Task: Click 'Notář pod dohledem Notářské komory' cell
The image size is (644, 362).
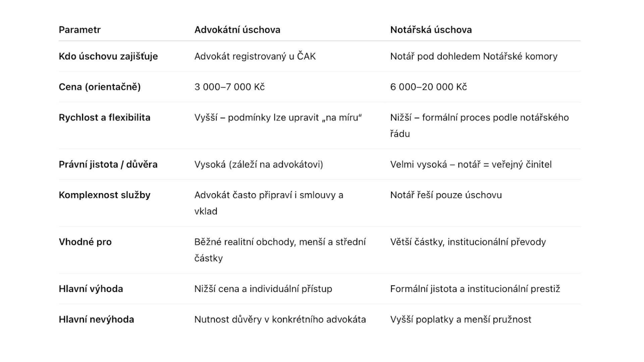Action: (x=474, y=56)
